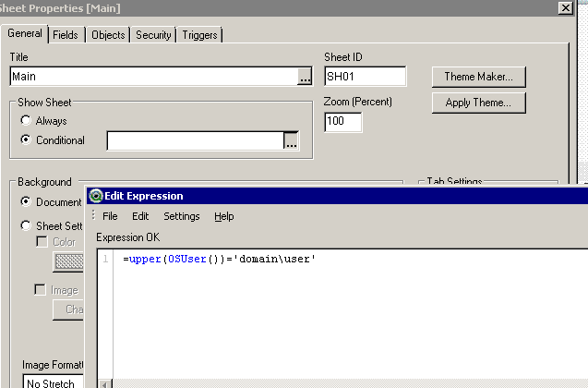Viewport: 588px width, 388px height.
Task: Click the QlikView icon in Edit Expression title bar
Action: click(x=96, y=196)
